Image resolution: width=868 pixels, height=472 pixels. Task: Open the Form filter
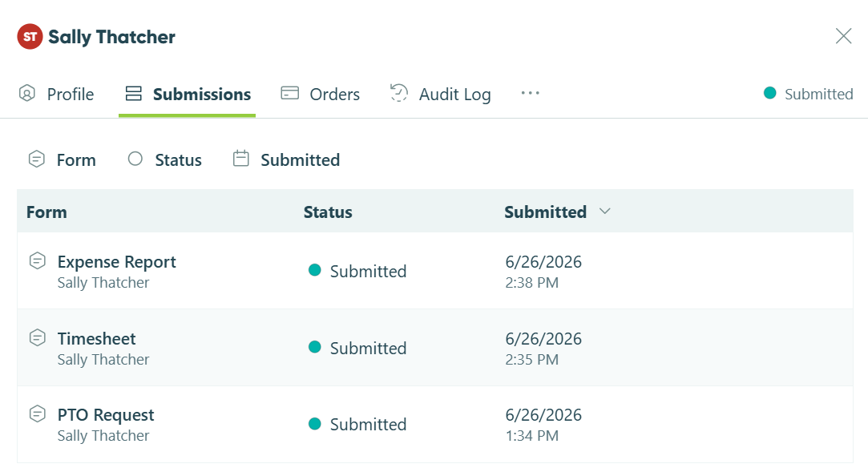coord(62,160)
